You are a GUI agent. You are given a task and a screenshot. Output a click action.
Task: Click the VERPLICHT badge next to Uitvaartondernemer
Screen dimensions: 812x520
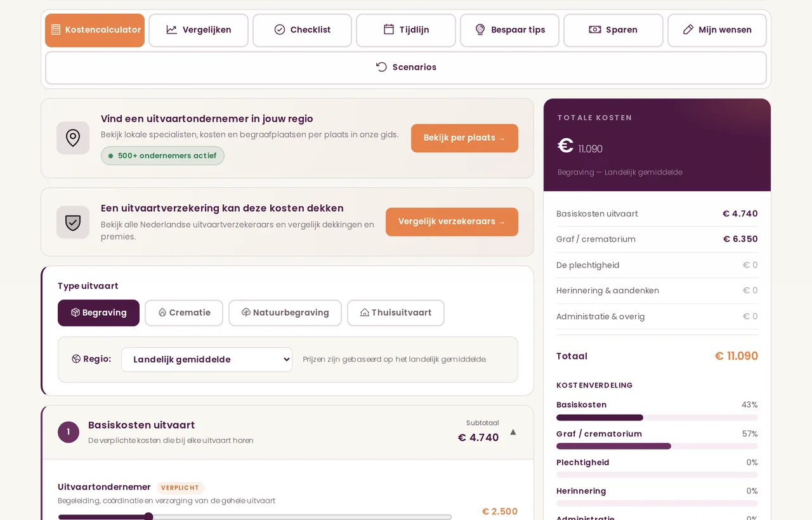pos(180,488)
